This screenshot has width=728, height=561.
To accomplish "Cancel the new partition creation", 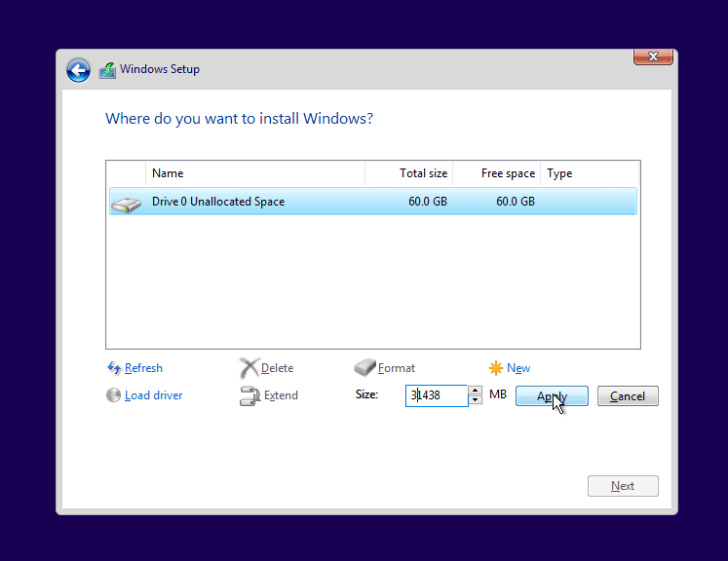I will tap(628, 396).
